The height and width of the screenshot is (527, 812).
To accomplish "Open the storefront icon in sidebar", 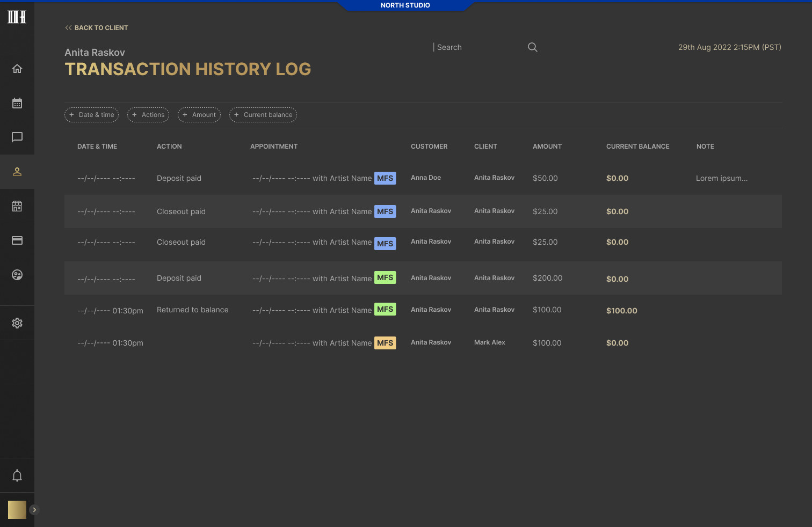I will 17,206.
